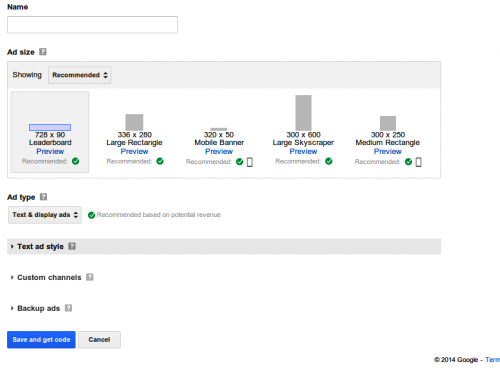
Task: Open Preview link for Large Skyscraper
Action: [x=303, y=151]
